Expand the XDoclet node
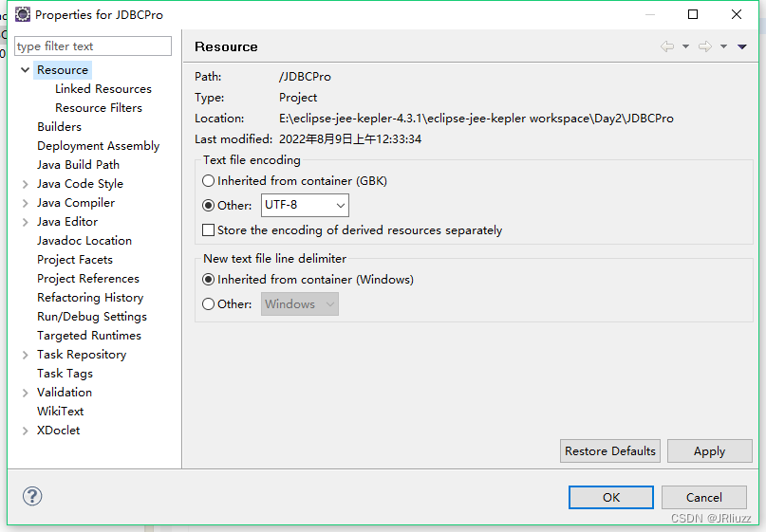Image resolution: width=766 pixels, height=532 pixels. pos(26,431)
